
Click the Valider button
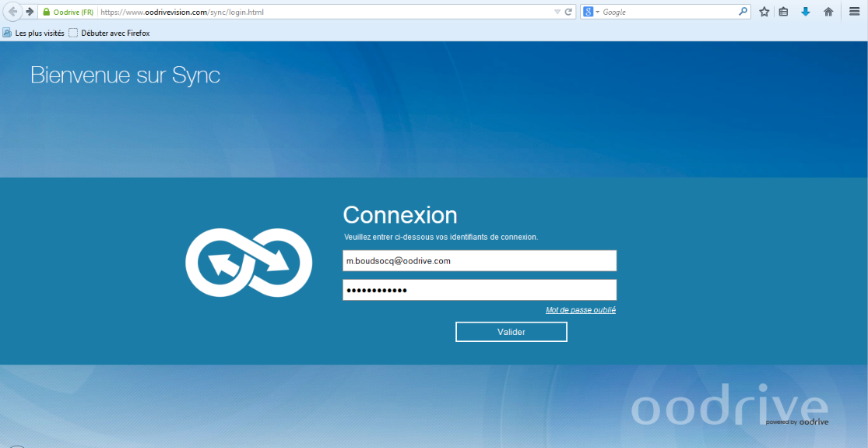coord(511,332)
